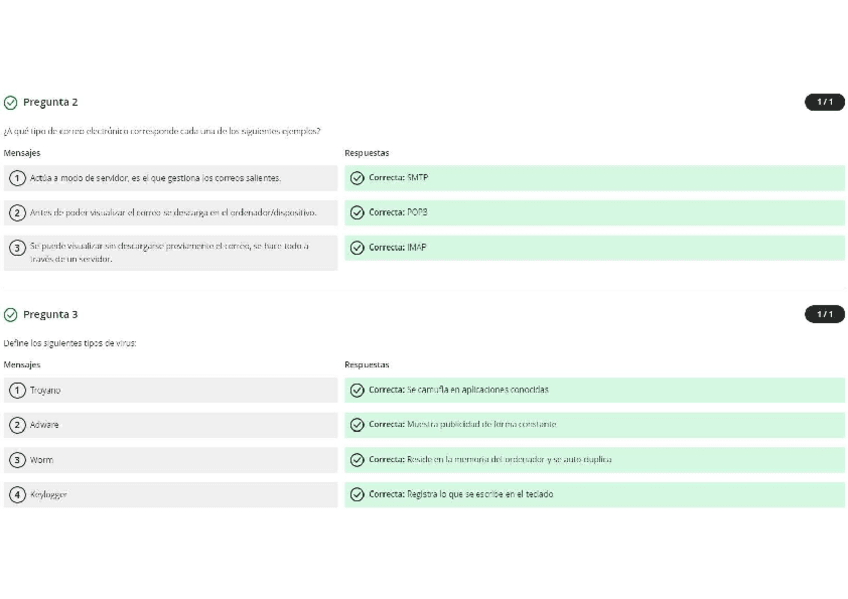
Task: Click the 1/1 score badge for Pregunta 2
Action: click(x=824, y=102)
